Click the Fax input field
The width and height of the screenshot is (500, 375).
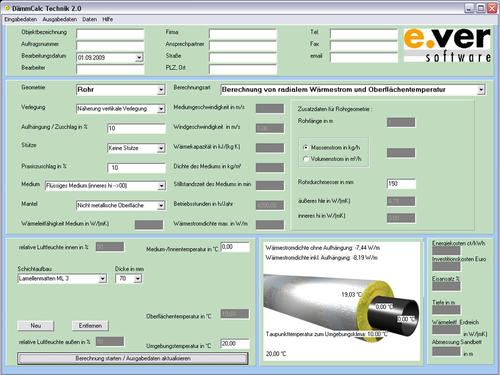pos(364,46)
